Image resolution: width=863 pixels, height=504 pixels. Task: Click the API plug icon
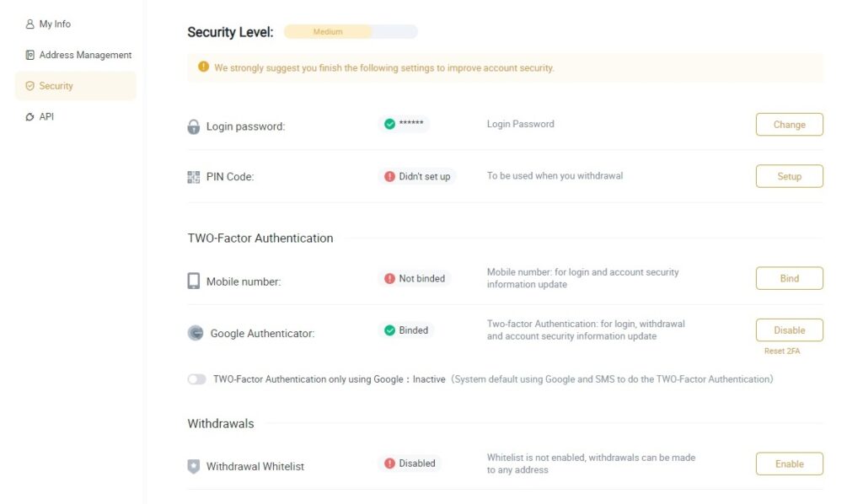[x=29, y=116]
